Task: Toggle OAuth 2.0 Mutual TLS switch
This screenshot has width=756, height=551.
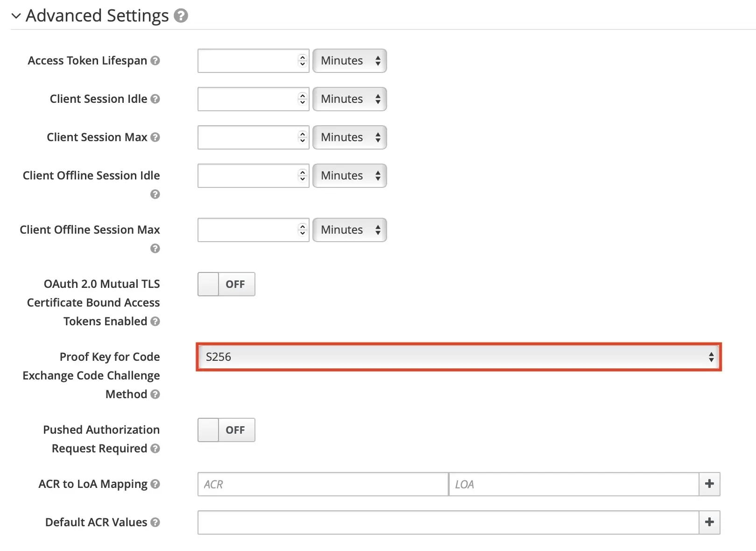Action: pyautogui.click(x=226, y=284)
